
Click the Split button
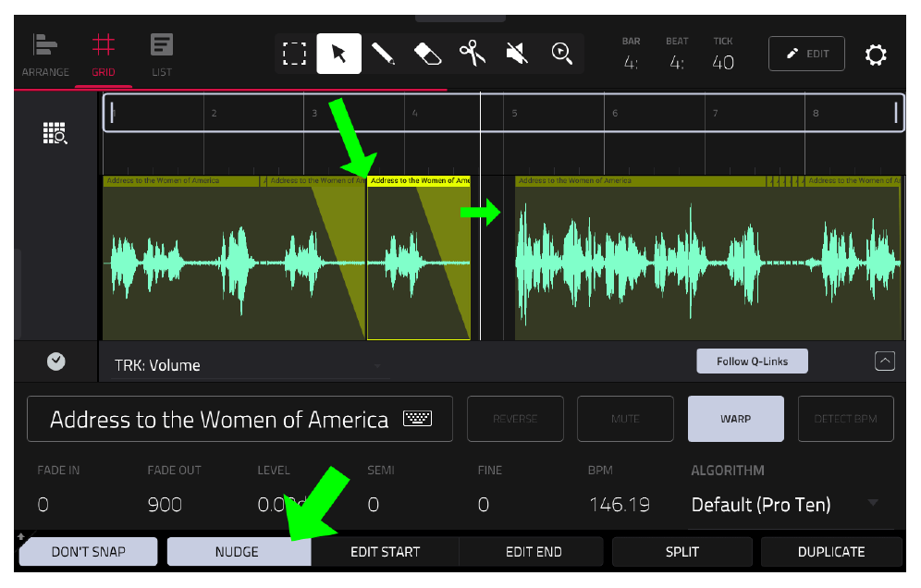[682, 552]
